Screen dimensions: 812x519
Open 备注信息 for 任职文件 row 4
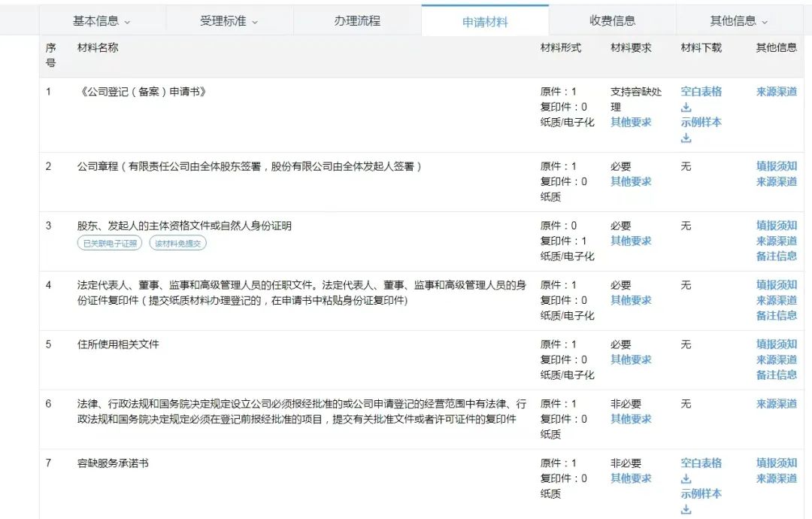coord(776,315)
